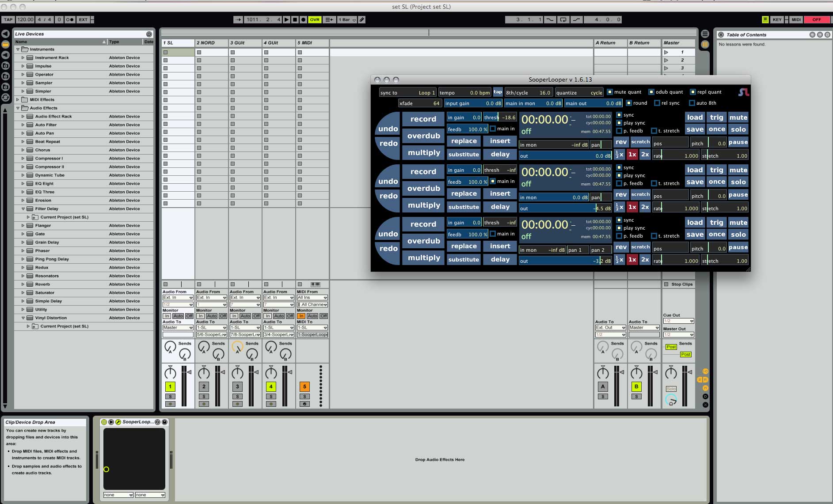The height and width of the screenshot is (504, 833).
Task: Show In/Out section via I-O icon
Action: click(705, 371)
